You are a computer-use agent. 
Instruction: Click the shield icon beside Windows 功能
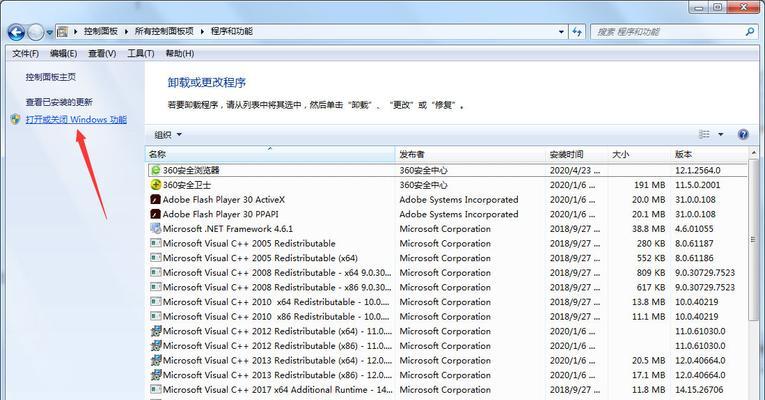click(x=16, y=120)
